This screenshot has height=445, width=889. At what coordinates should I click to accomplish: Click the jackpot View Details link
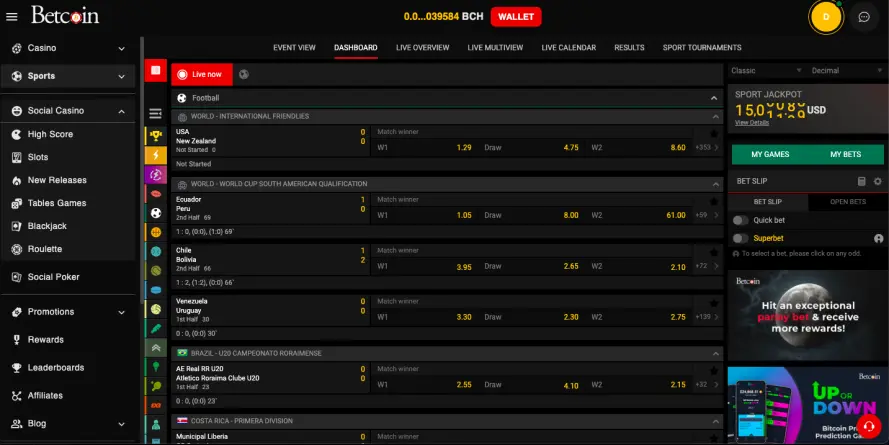tap(752, 122)
